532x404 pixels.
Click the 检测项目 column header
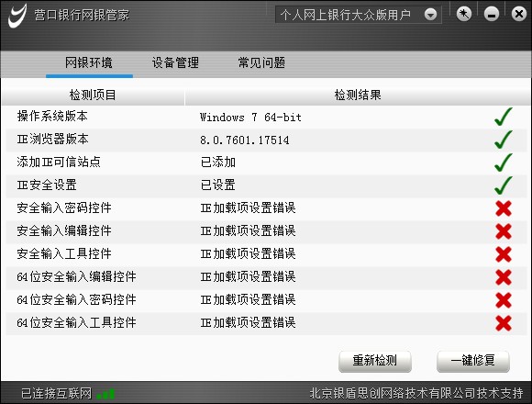click(93, 95)
